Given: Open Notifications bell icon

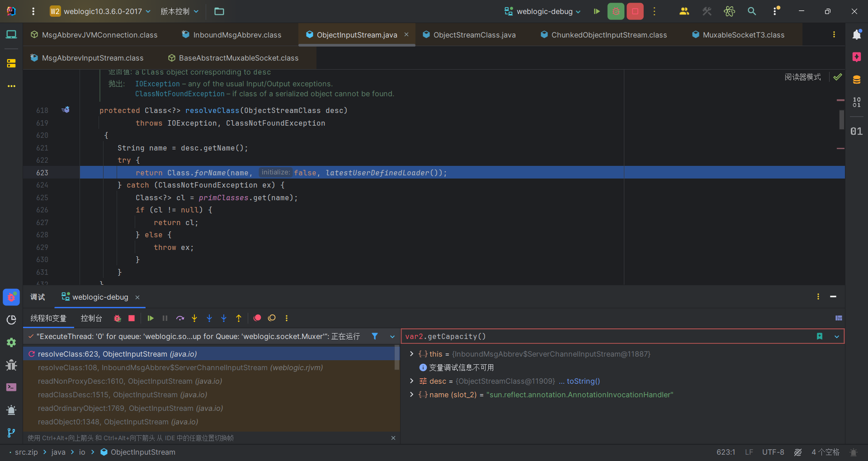Looking at the screenshot, I should [x=857, y=35].
